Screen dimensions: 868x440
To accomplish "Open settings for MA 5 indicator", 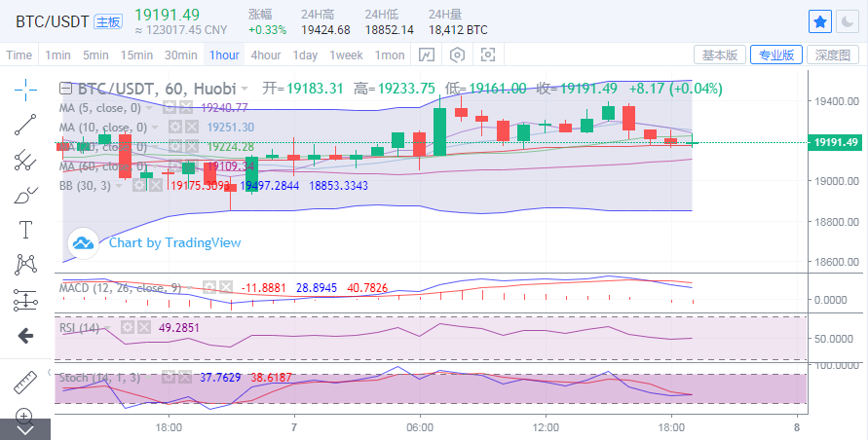I will pyautogui.click(x=169, y=108).
